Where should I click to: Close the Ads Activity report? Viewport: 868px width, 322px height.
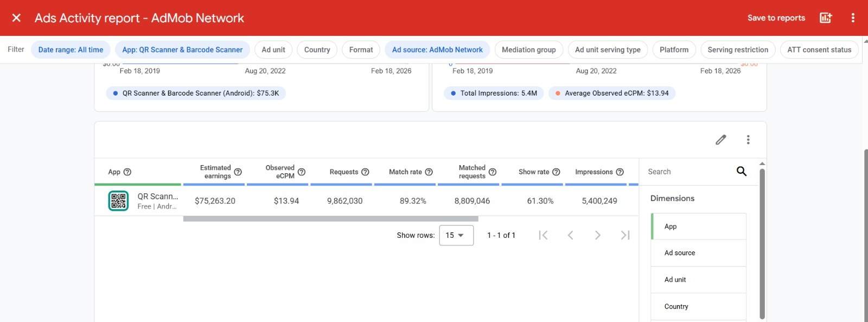(16, 18)
